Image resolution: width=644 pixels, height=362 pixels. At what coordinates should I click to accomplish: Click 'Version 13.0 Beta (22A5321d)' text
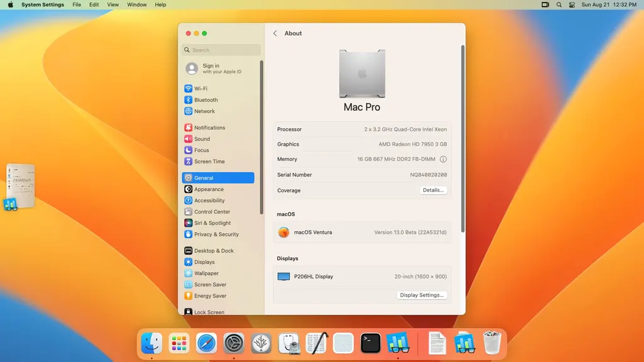[x=410, y=233]
